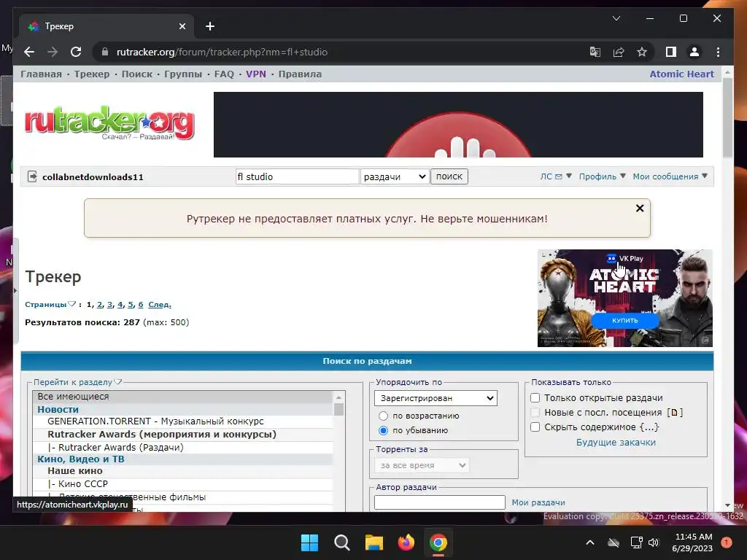Select Rutracker Awards (Раздачи) list entry

point(183,447)
